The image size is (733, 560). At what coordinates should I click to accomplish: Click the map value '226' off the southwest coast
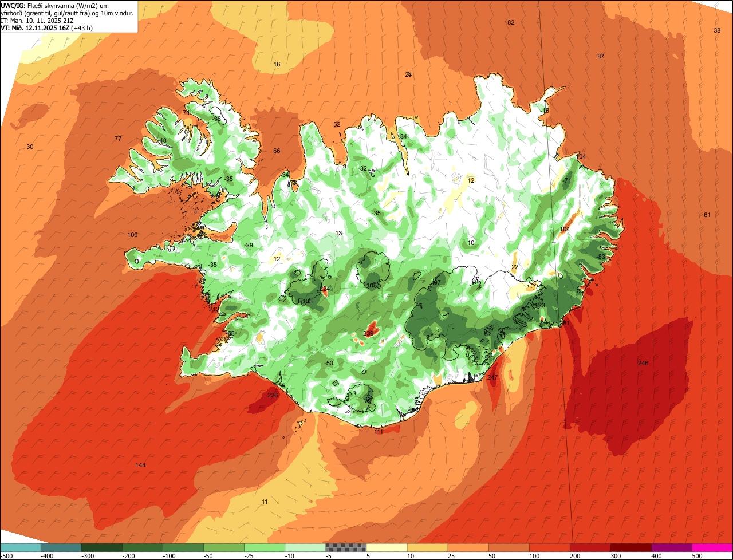click(x=273, y=395)
